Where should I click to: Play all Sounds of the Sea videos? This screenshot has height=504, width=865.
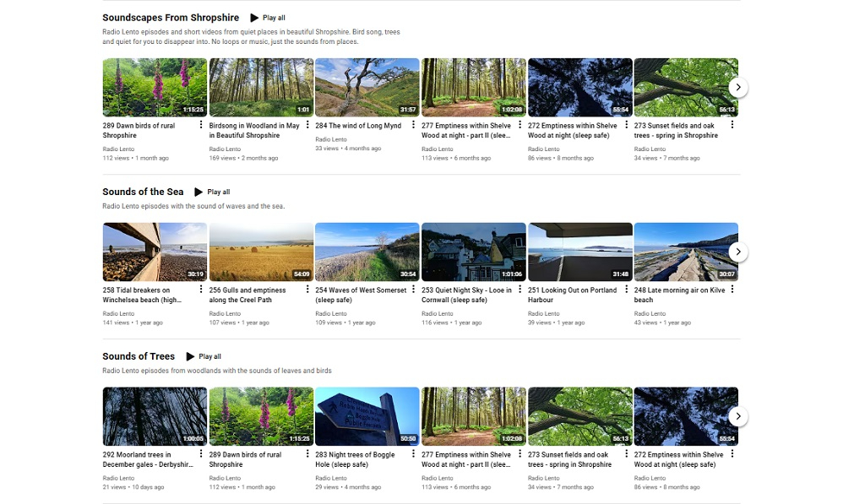click(212, 192)
